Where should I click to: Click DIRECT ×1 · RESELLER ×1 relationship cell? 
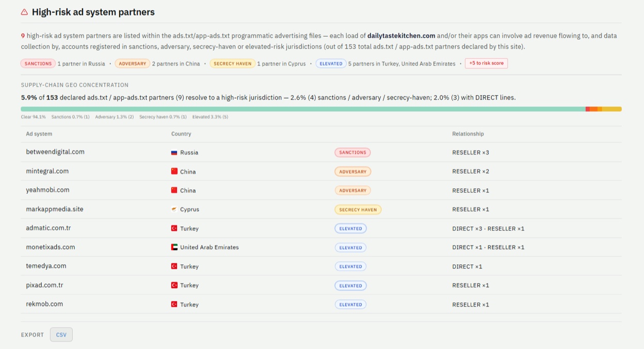point(488,247)
